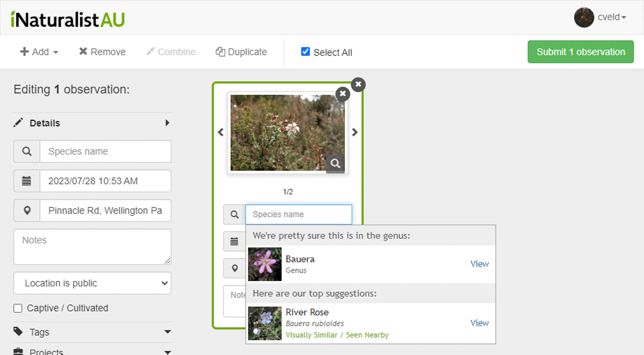The width and height of the screenshot is (644, 355).
Task: Uncheck the Select All checkbox
Action: 305,52
